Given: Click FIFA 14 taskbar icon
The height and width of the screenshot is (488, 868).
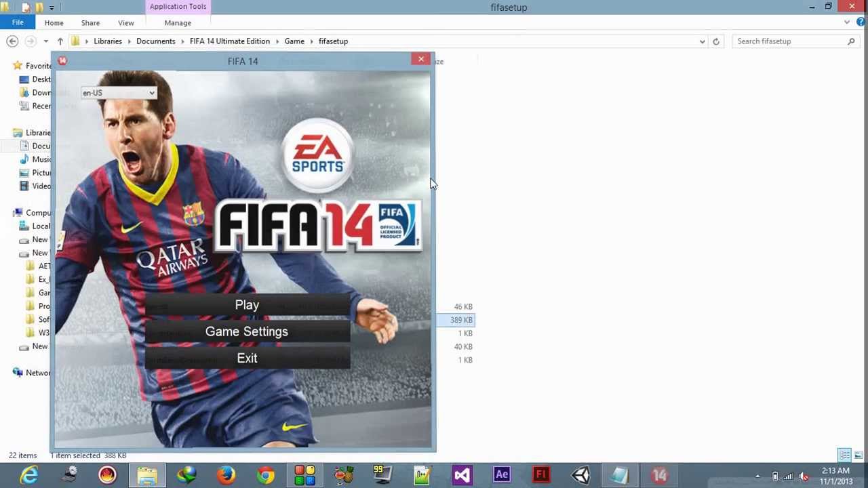Looking at the screenshot, I should 659,475.
